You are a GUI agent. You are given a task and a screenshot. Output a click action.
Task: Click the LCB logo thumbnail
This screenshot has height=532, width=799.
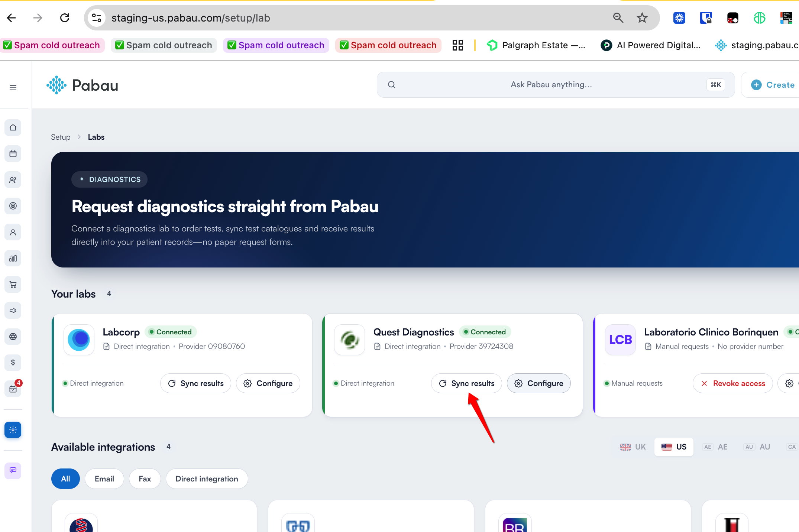pyautogui.click(x=620, y=340)
